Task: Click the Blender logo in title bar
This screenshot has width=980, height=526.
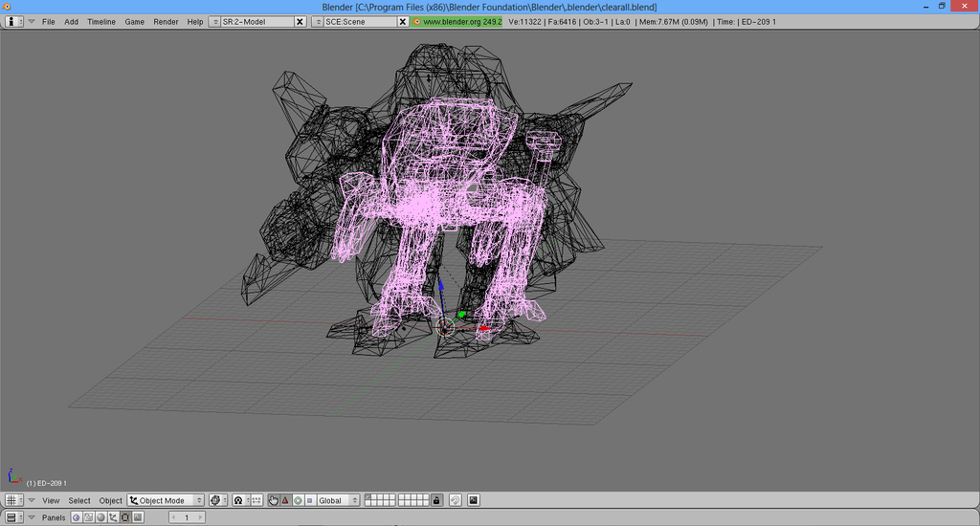Action: click(x=7, y=7)
